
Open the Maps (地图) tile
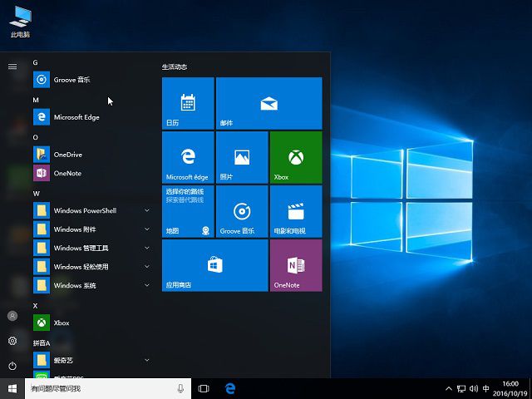188,211
